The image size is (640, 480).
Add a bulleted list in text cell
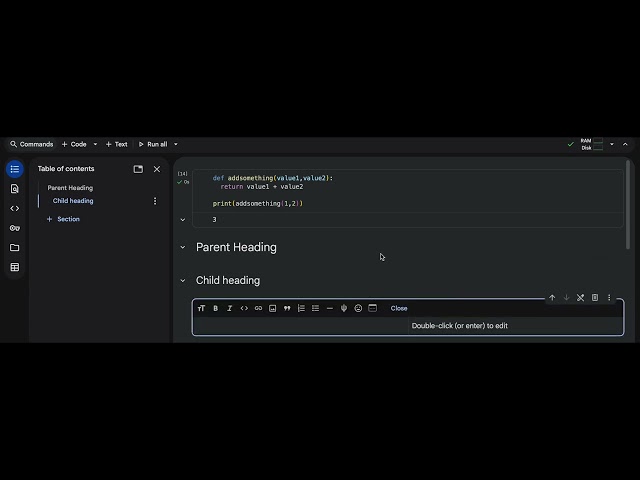click(x=316, y=308)
